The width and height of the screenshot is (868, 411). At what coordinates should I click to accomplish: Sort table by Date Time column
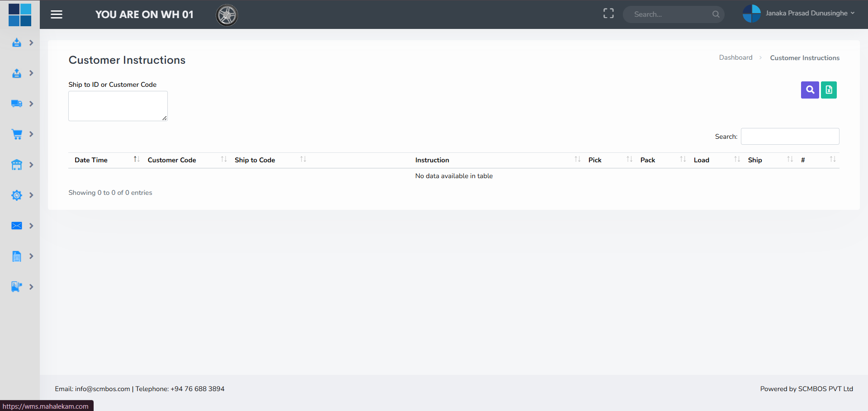(x=91, y=160)
